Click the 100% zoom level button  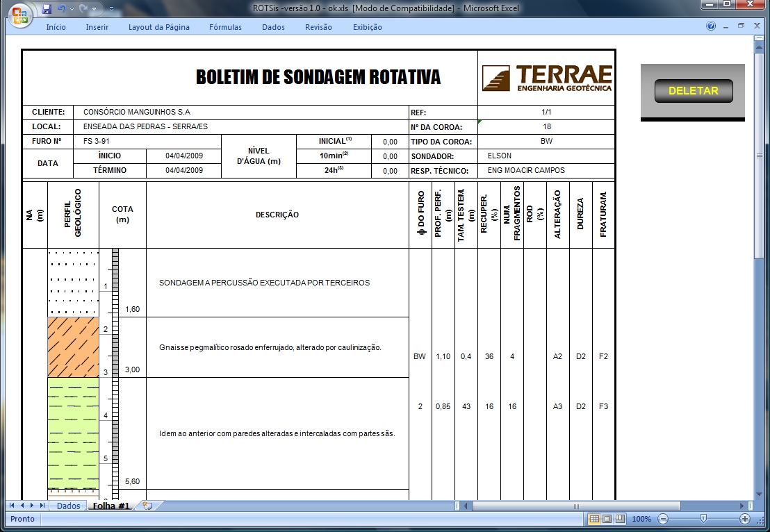click(x=641, y=519)
